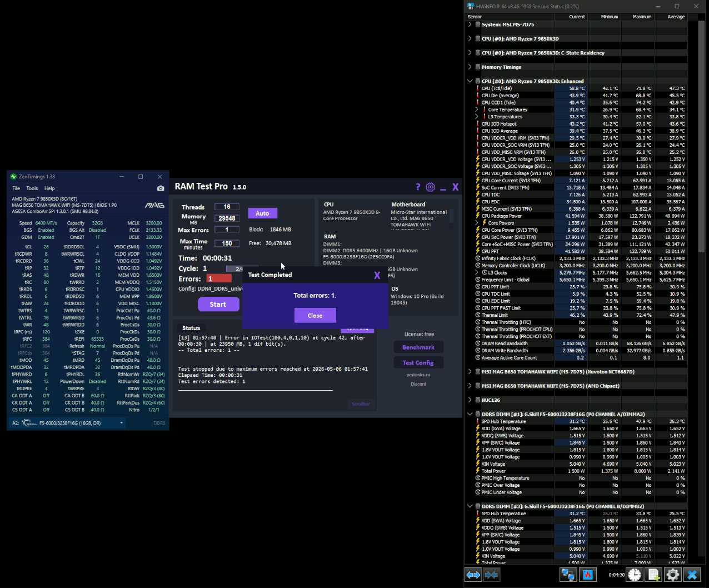
Task: Expand L3 Clocks sub-rows
Action: 477,272
